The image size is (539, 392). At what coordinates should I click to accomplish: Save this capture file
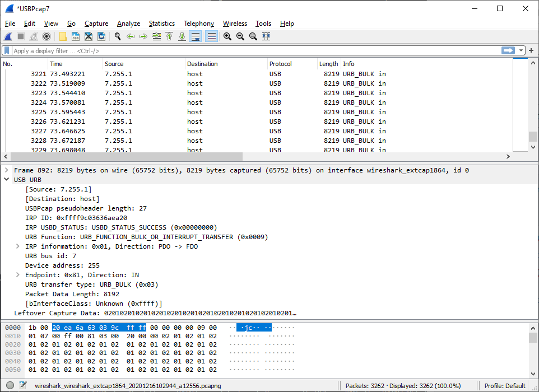coord(76,36)
